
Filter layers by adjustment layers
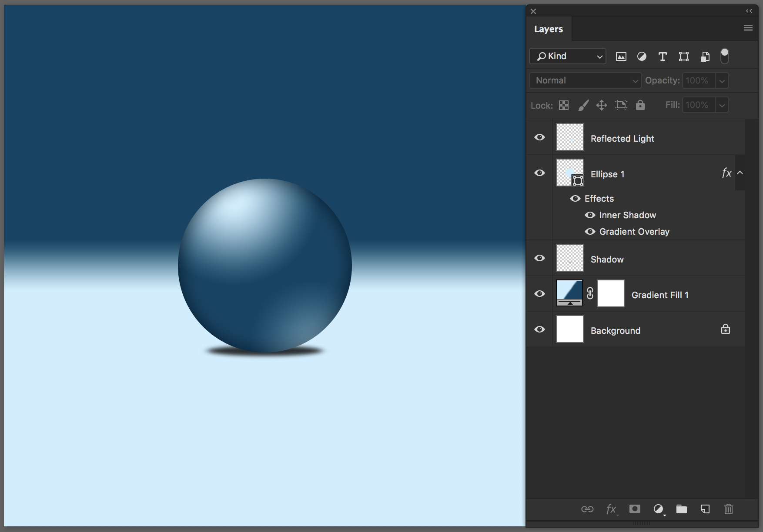click(642, 57)
